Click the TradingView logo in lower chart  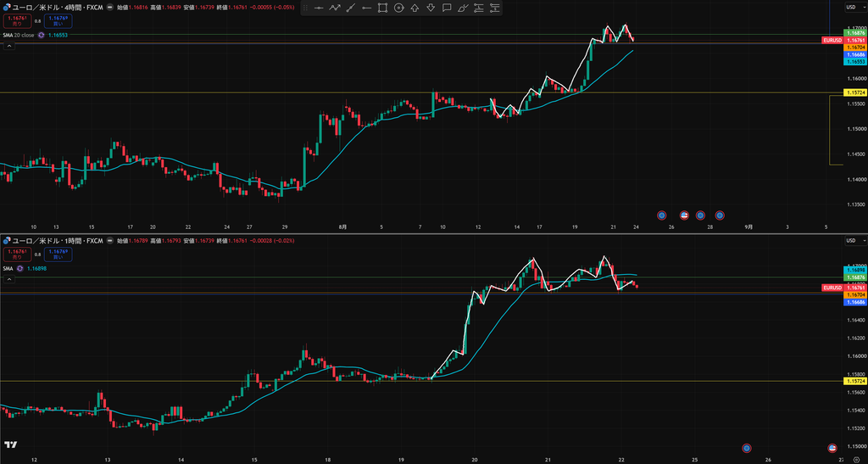coord(10,444)
